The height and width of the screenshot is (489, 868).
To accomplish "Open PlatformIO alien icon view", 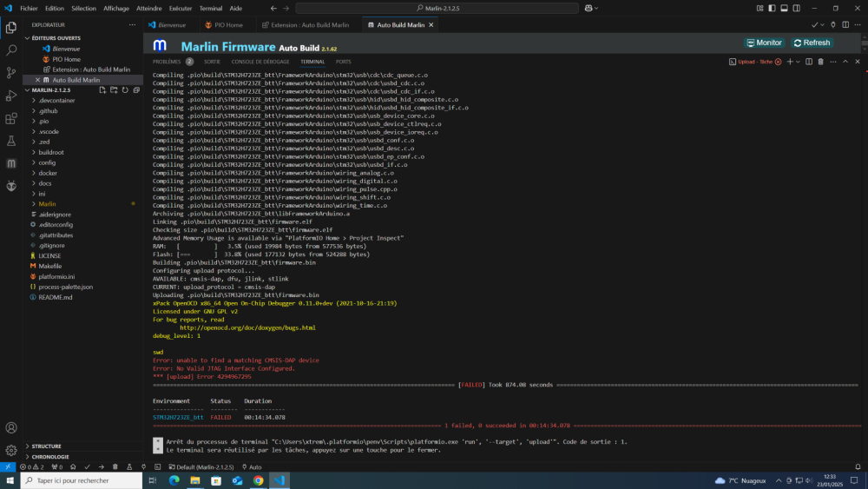I will (11, 186).
